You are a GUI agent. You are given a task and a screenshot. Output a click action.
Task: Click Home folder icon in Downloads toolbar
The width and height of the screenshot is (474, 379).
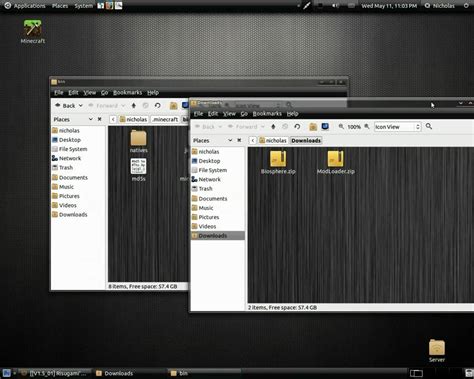(x=313, y=127)
